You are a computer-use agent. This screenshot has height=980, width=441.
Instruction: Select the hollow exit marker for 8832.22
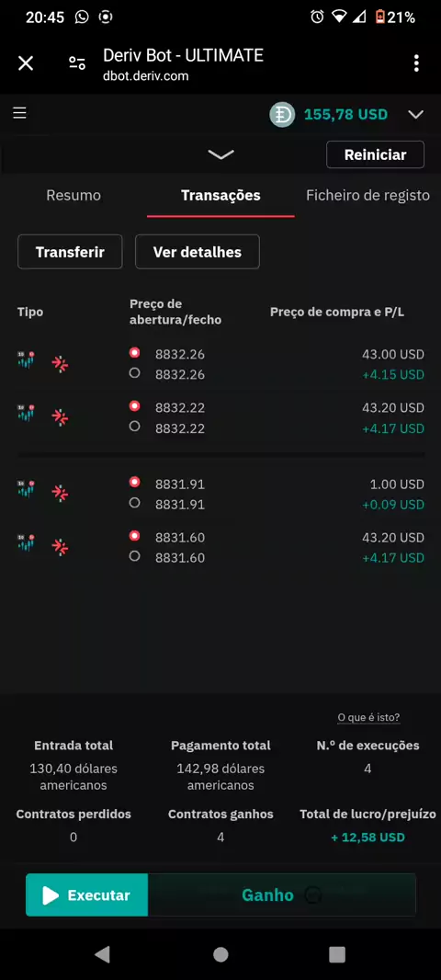(x=134, y=427)
